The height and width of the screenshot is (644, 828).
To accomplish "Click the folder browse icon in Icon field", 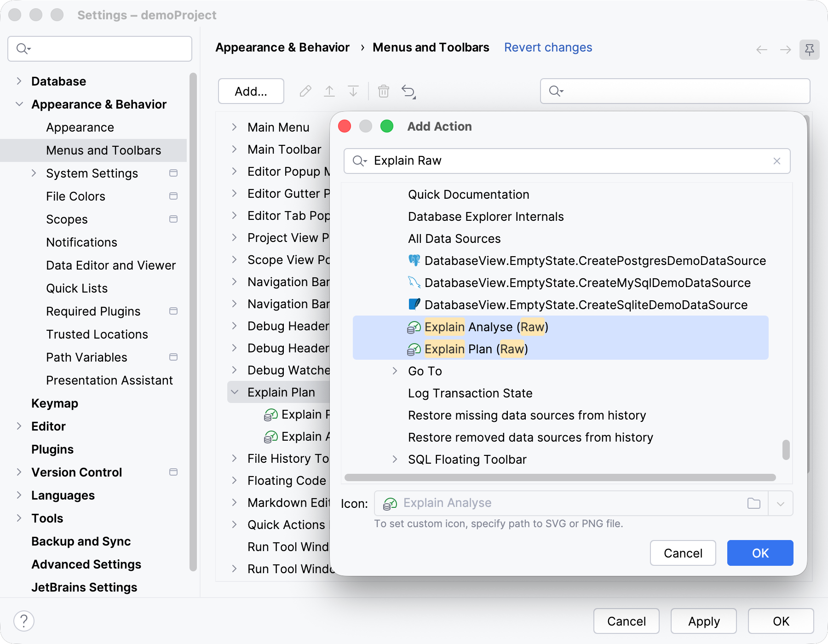I will pos(754,503).
